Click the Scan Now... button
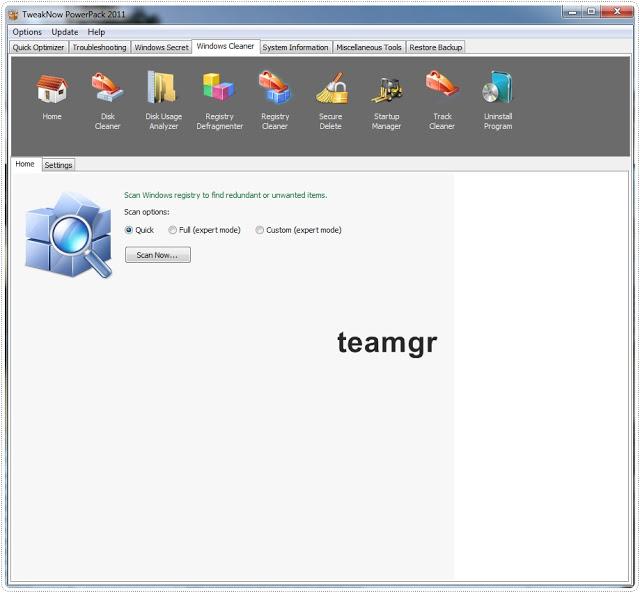This screenshot has height=593, width=640. click(158, 255)
